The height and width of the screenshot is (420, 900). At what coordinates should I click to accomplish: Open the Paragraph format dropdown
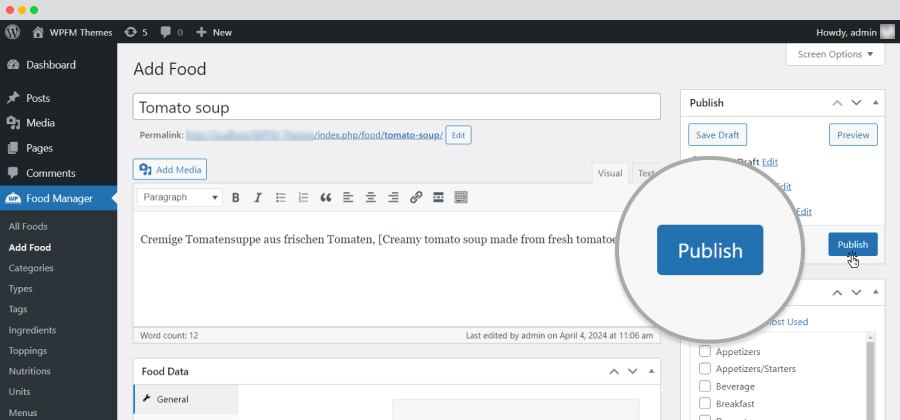180,197
